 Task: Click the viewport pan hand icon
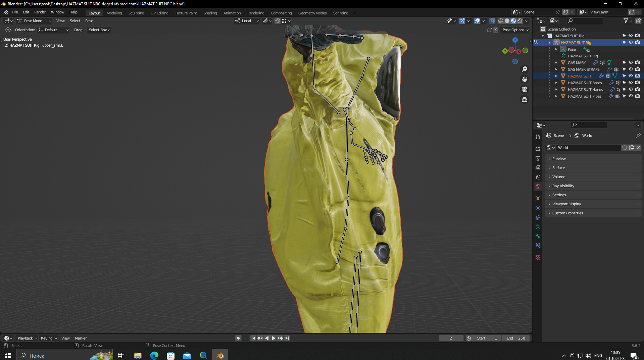pos(525,79)
